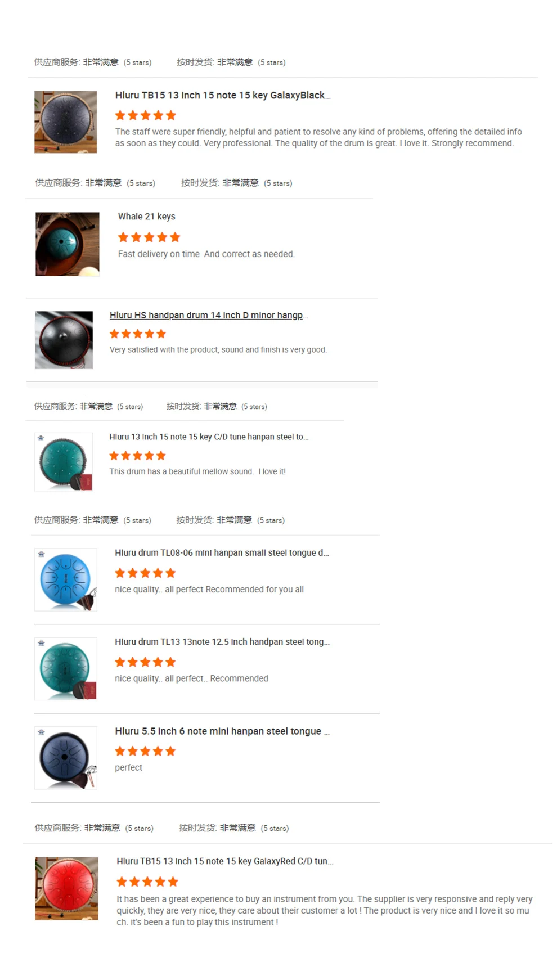Click the black HS handpan drum thumbnail
The height and width of the screenshot is (980, 557).
click(x=64, y=340)
